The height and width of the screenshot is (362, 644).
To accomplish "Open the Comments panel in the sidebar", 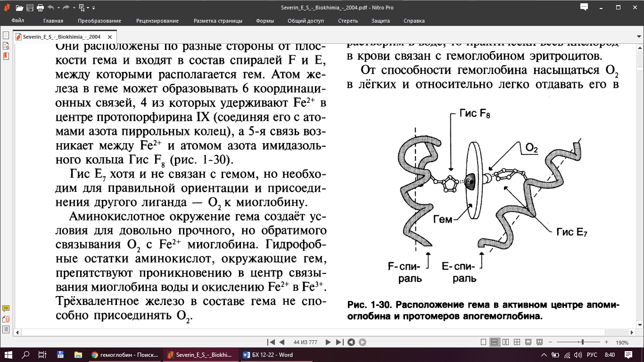I will pyautogui.click(x=6, y=309).
